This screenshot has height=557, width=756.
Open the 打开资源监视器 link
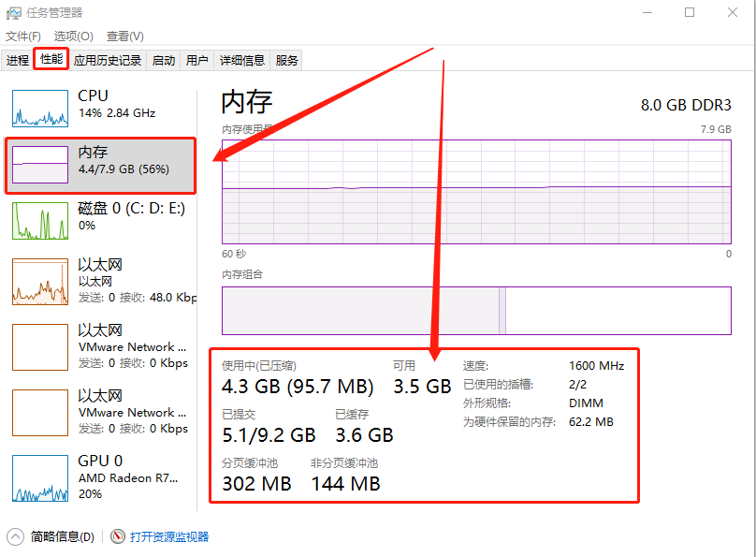(x=169, y=536)
